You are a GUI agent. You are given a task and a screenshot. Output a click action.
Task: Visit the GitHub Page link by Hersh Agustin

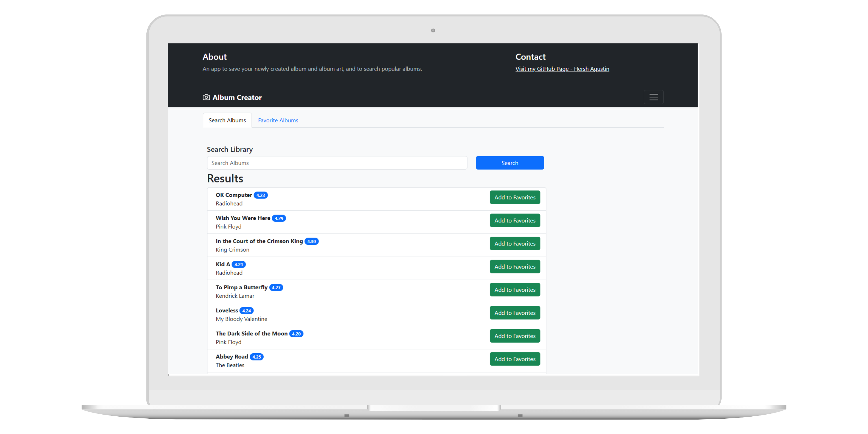coord(562,69)
